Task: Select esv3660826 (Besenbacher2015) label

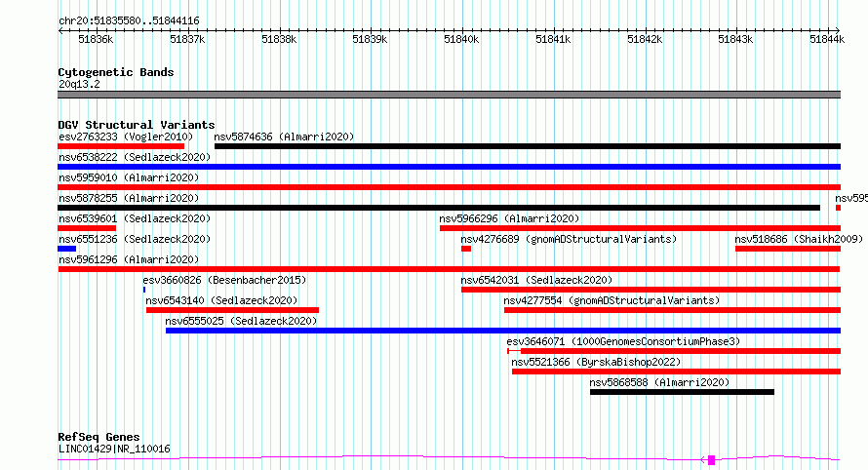Action: point(224,280)
